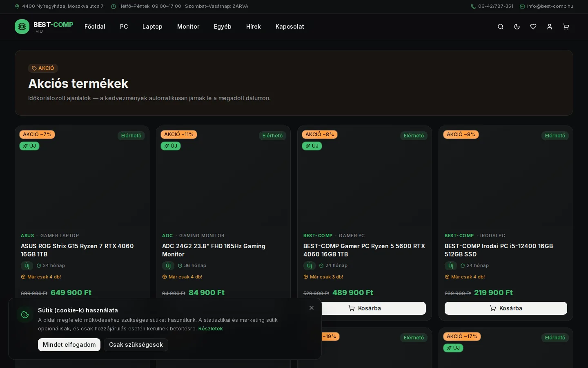The height and width of the screenshot is (368, 588).
Task: Click the ASUS brand label
Action: click(x=27, y=236)
